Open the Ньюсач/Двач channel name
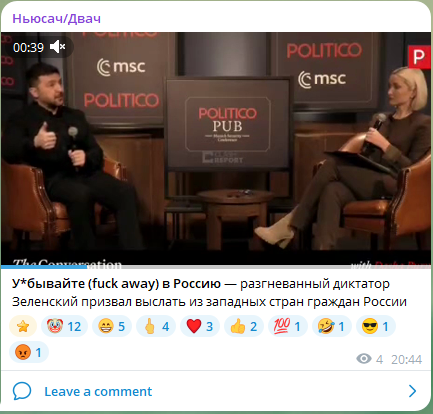 (56, 18)
